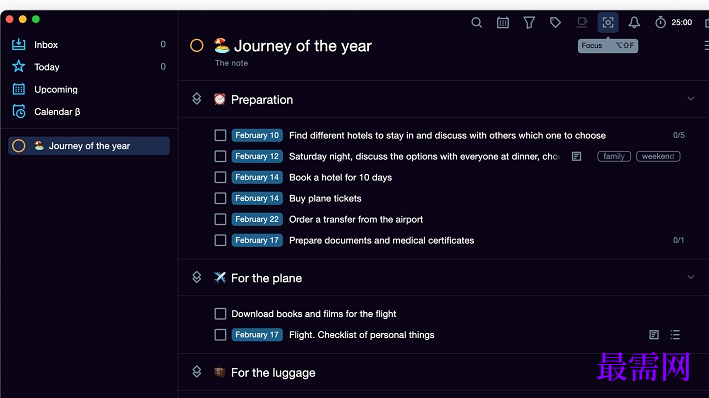Activate the Focus mode icon
Image resolution: width=709 pixels, height=398 pixels.
click(x=608, y=22)
